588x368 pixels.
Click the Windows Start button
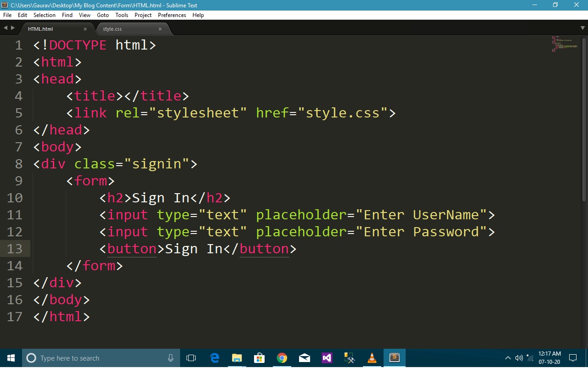[10, 358]
